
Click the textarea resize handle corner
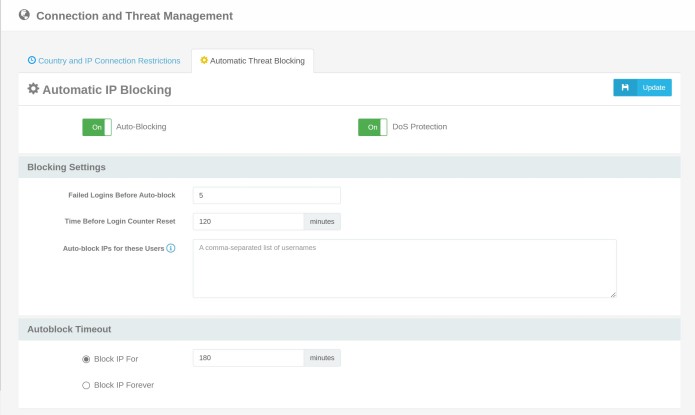[x=613, y=294]
